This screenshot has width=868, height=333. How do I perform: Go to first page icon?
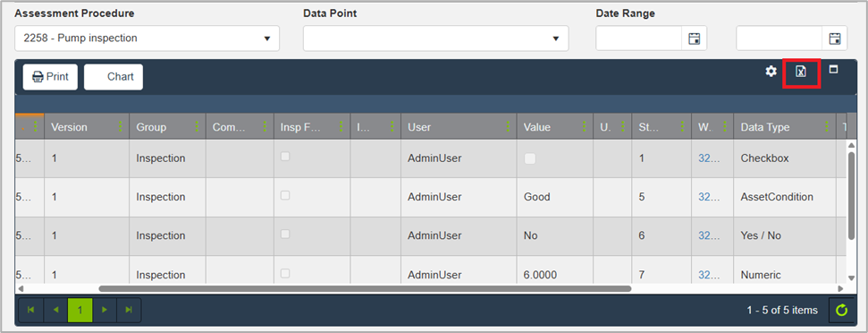pyautogui.click(x=31, y=310)
